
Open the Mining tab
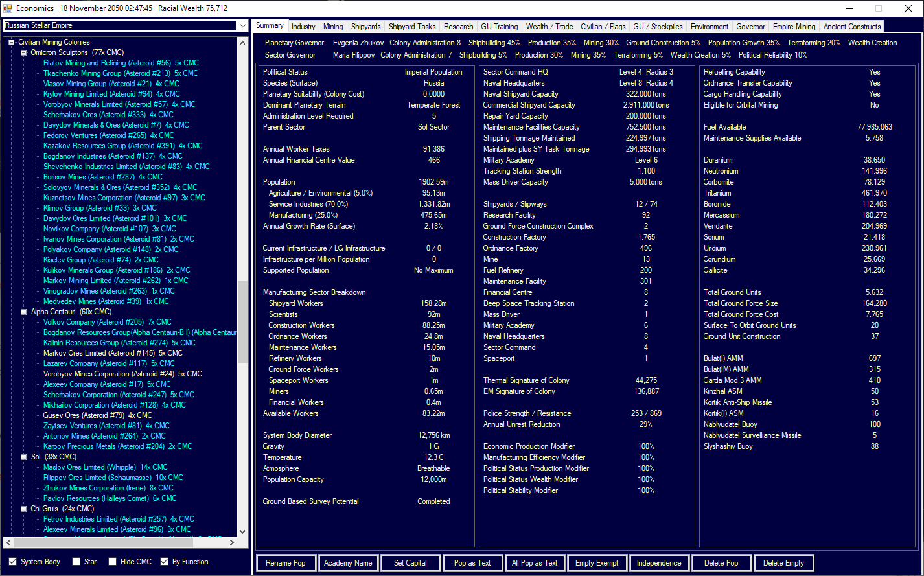333,27
